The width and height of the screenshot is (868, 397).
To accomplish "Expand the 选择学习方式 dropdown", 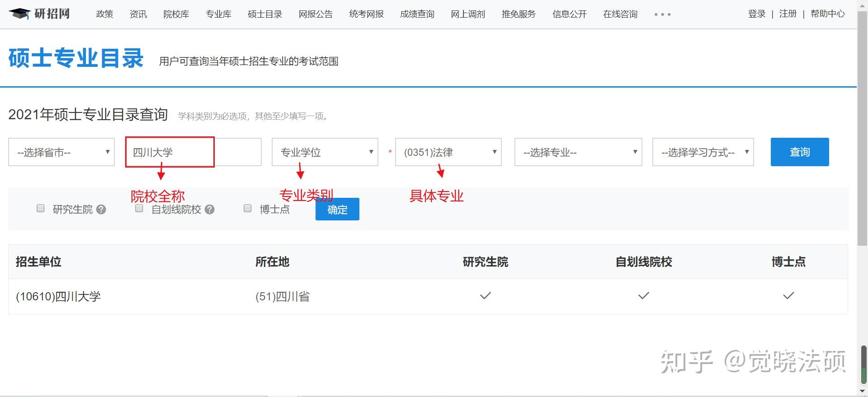I will [x=703, y=152].
